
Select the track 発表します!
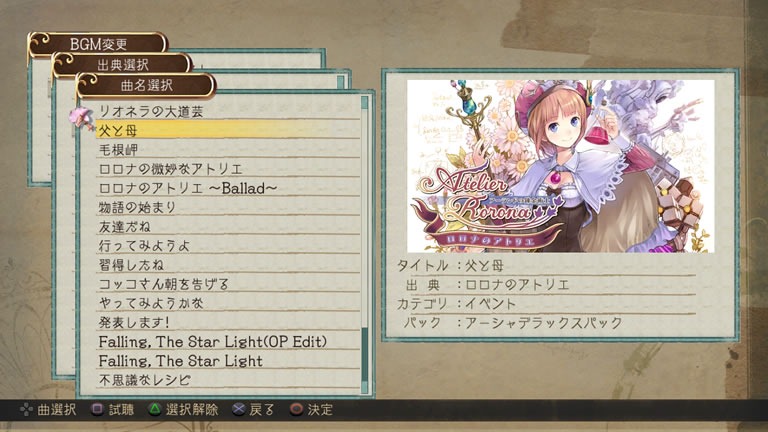pos(228,322)
